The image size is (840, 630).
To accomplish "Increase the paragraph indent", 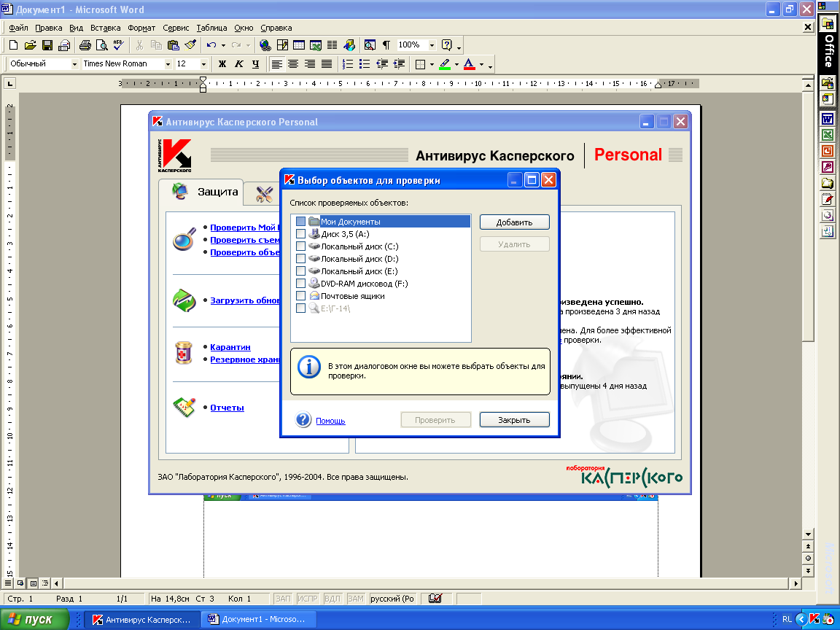I will coord(399,63).
